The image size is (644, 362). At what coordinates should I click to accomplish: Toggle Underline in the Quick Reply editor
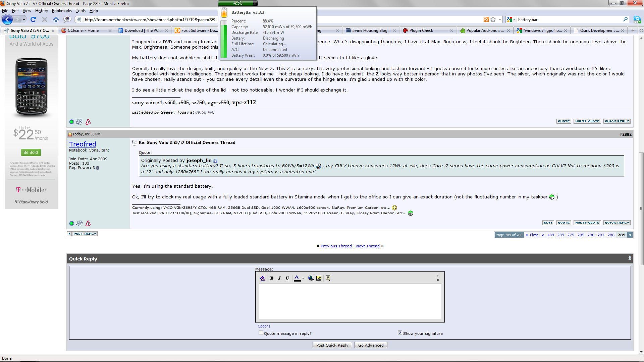click(x=287, y=278)
